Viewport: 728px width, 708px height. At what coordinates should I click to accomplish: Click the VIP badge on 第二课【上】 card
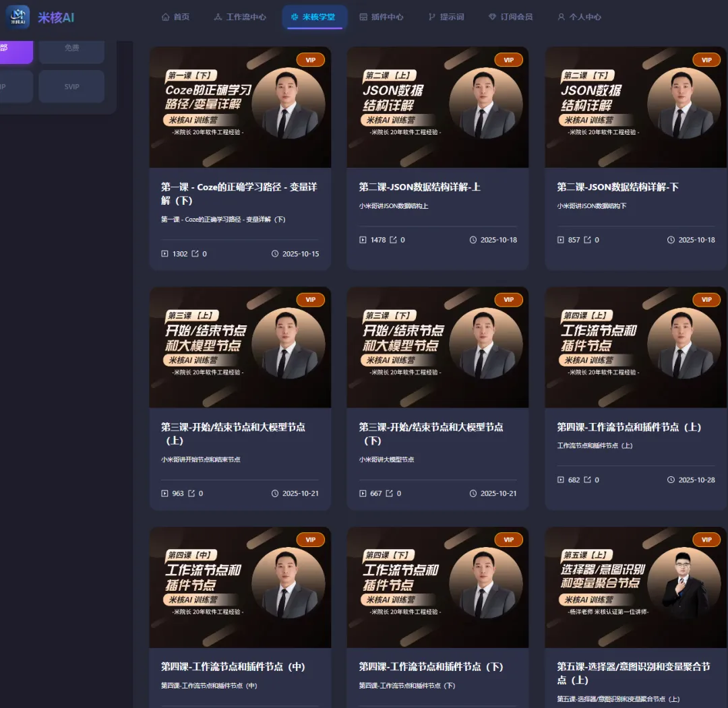point(508,60)
